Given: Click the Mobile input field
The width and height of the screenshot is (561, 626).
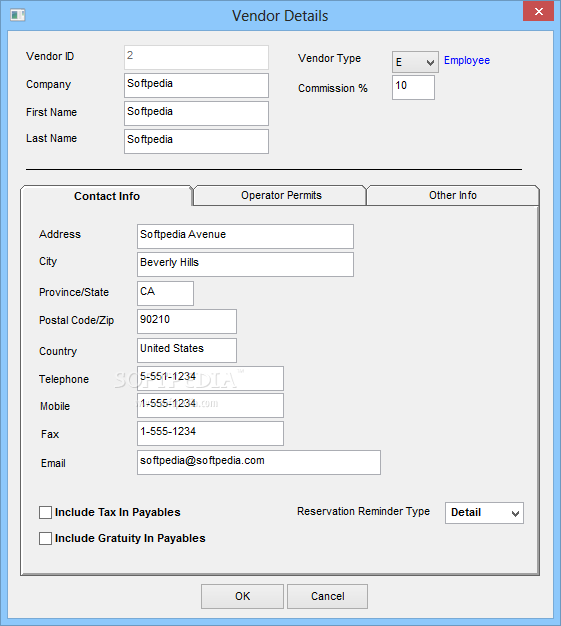Looking at the screenshot, I should pyautogui.click(x=210, y=406).
